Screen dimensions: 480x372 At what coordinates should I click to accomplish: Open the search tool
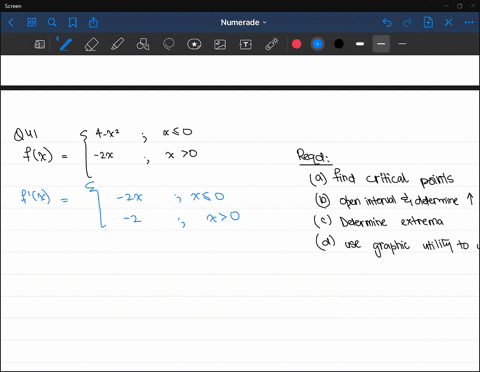coord(52,22)
